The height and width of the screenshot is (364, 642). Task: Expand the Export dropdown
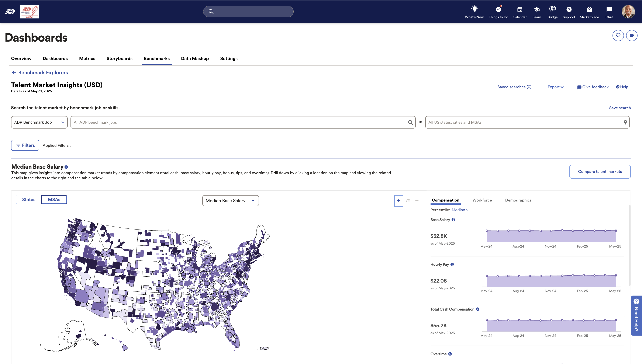click(x=555, y=87)
